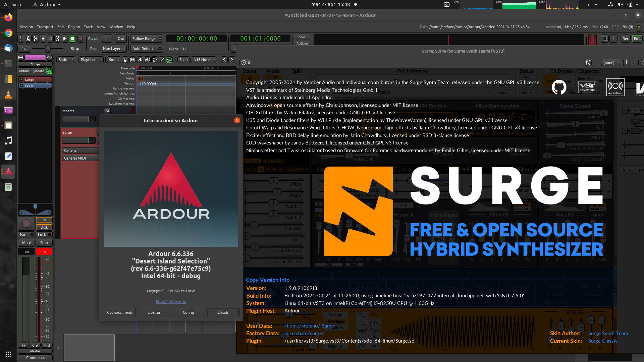Toggle Solo on the Surge mixer strip
The width and height of the screenshot is (644, 362).
(x=44, y=243)
